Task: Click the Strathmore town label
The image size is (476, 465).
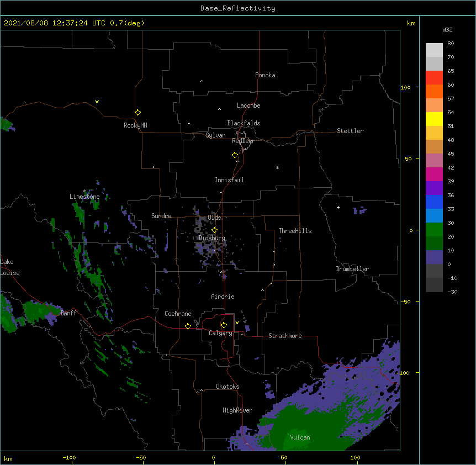Action: (285, 336)
